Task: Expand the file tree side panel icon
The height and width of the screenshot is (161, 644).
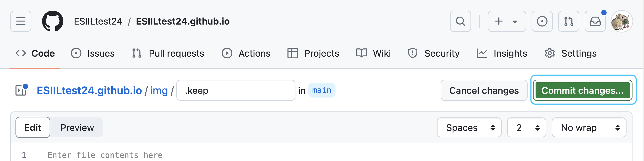Action: click(21, 90)
